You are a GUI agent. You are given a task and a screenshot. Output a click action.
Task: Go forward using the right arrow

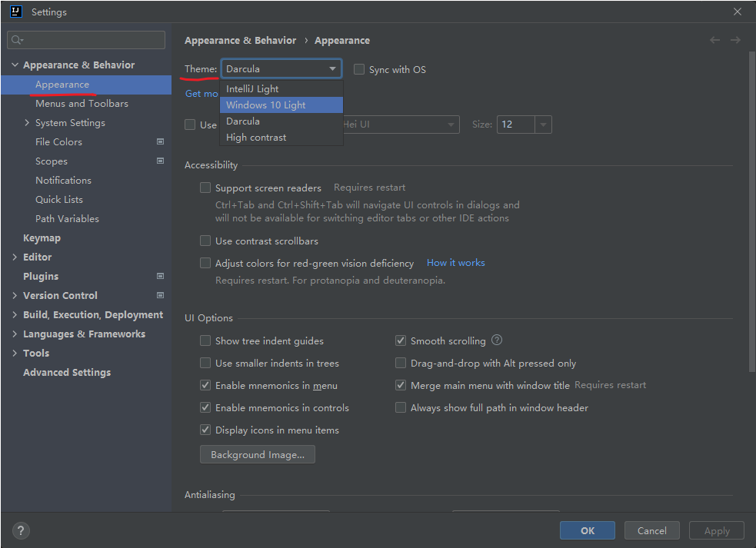coord(735,40)
